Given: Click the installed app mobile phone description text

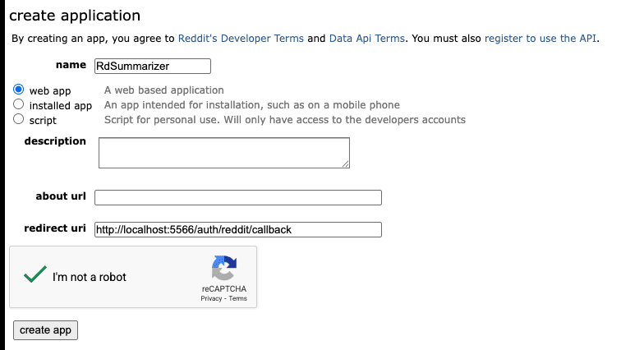Looking at the screenshot, I should tap(251, 105).
